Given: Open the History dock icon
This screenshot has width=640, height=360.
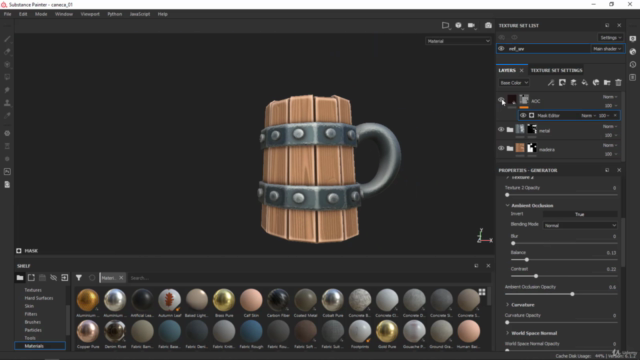Looking at the screenshot, I should pos(633,64).
